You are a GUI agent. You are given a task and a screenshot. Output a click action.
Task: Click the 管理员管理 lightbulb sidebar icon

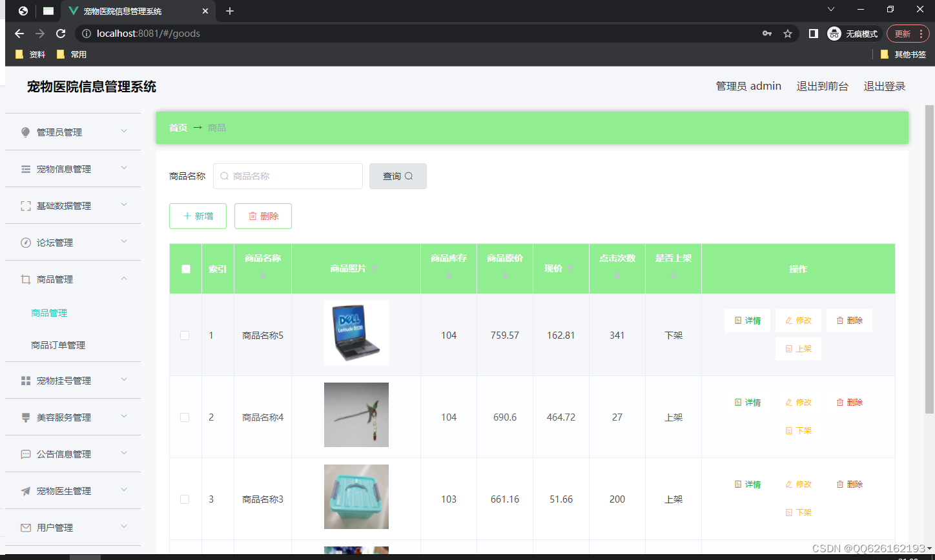(x=26, y=132)
